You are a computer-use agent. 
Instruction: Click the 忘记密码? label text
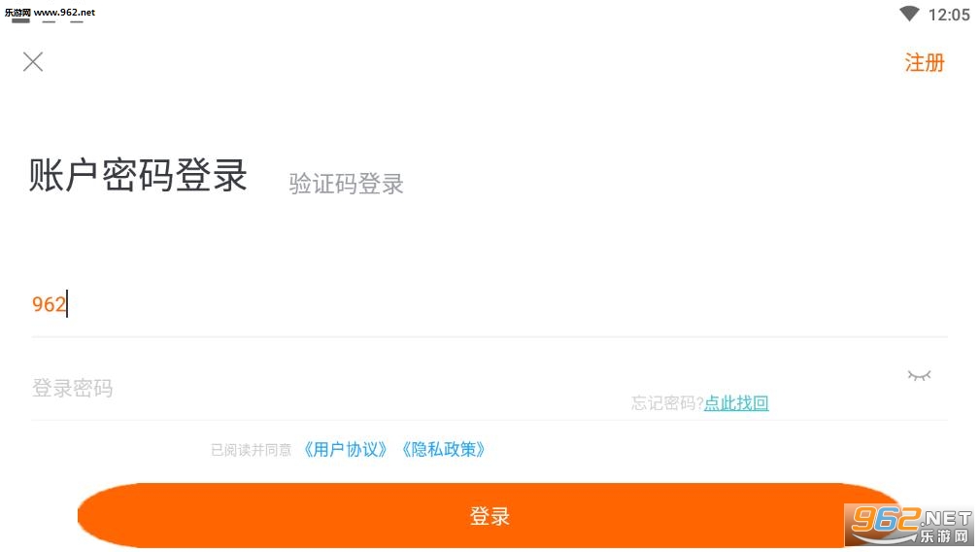point(667,403)
